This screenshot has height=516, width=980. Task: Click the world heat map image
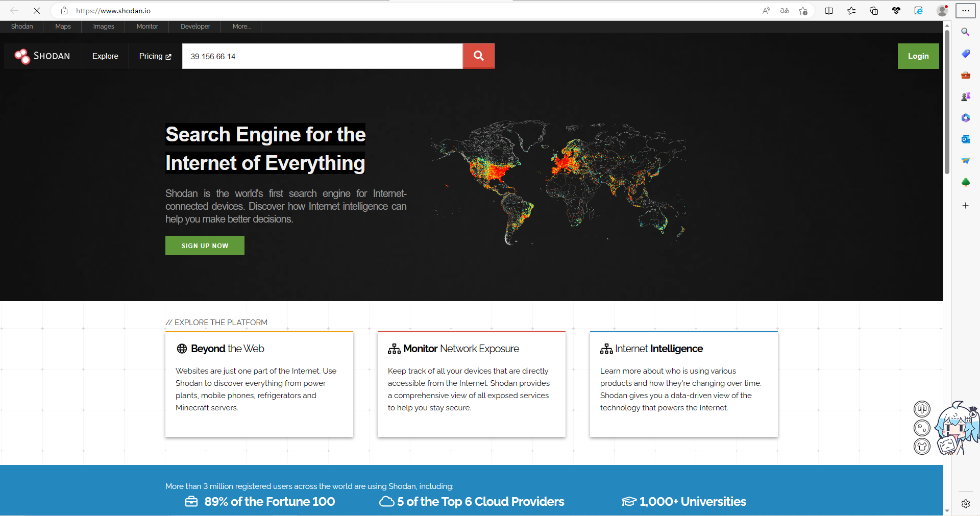click(x=558, y=183)
